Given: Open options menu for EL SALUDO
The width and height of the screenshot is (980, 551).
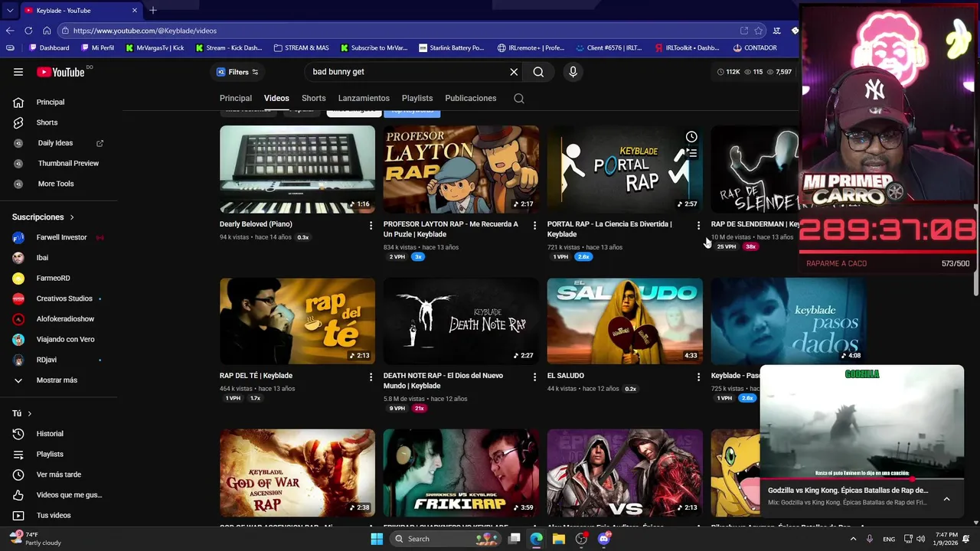Looking at the screenshot, I should tap(698, 377).
